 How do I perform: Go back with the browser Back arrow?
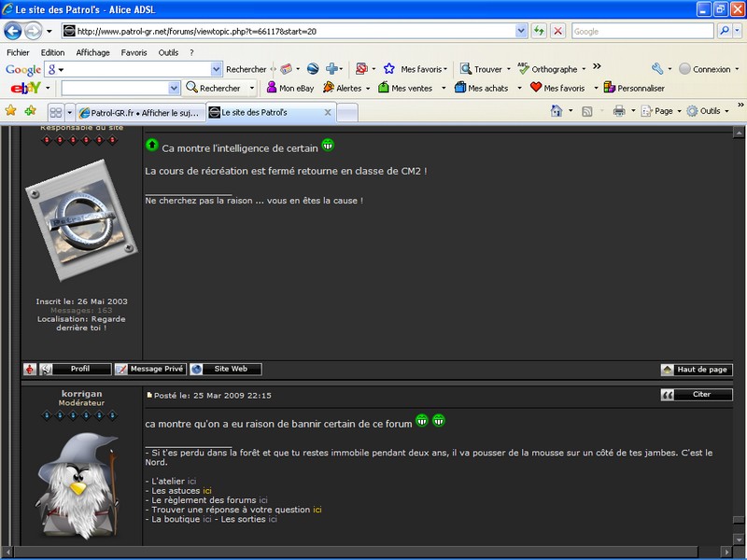[x=13, y=32]
